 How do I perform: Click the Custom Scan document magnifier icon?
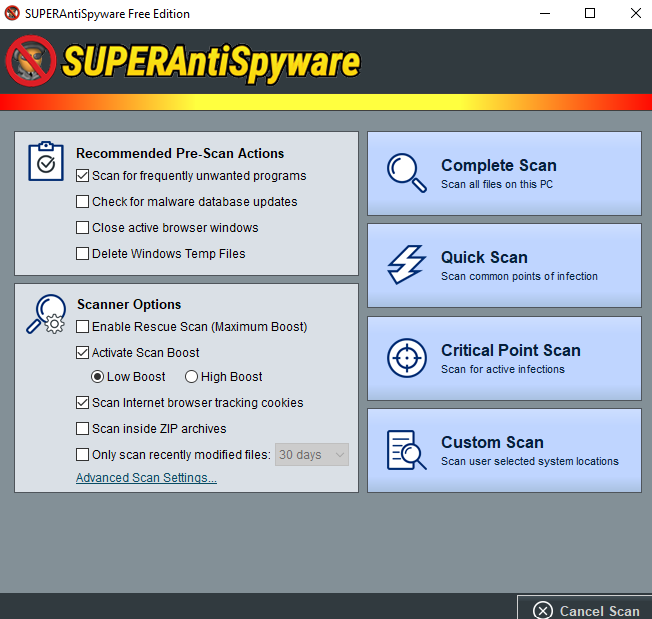click(407, 450)
